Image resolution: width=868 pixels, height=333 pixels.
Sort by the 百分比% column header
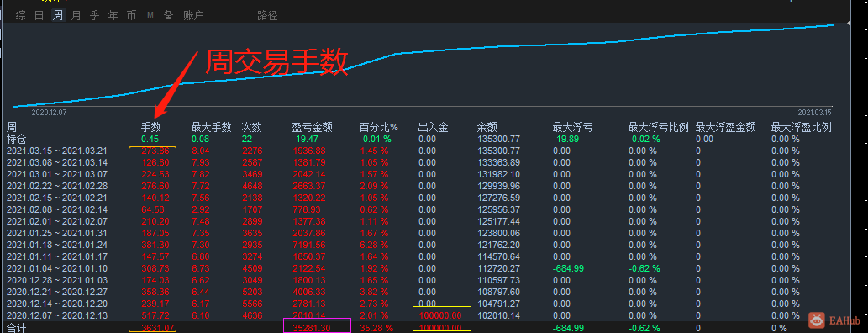379,128
